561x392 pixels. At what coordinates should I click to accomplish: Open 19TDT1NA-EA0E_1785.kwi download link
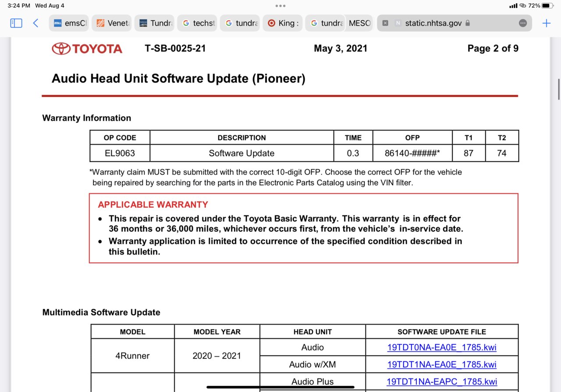442,364
